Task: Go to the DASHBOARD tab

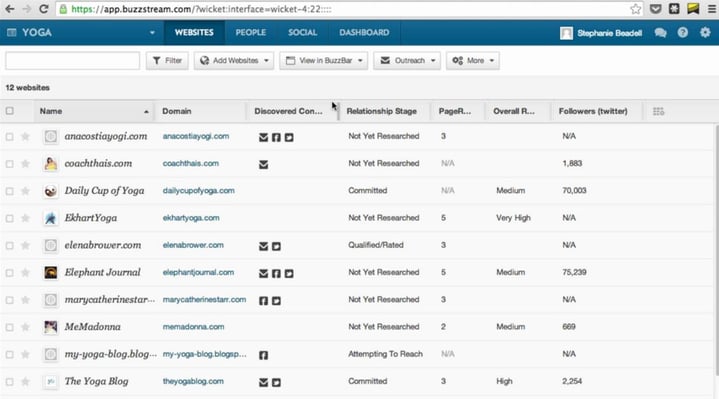Action: coord(364,33)
